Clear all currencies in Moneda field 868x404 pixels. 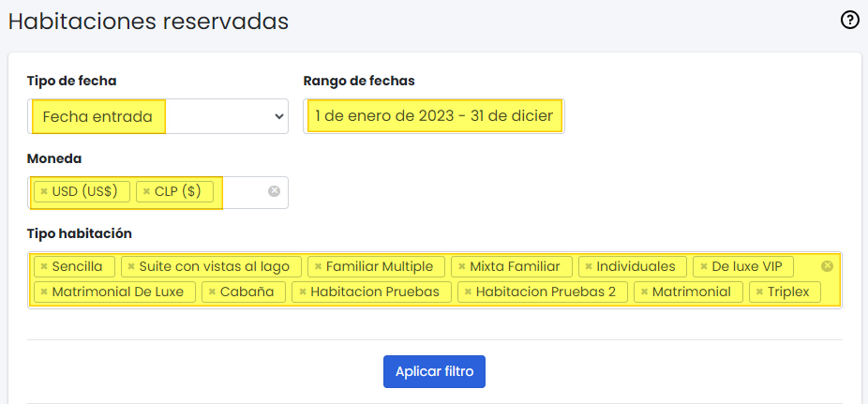[x=274, y=191]
